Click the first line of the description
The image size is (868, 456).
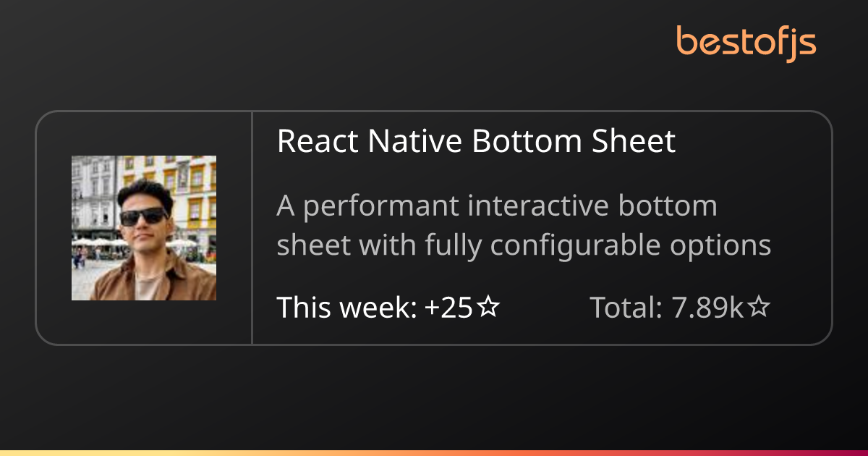[496, 206]
